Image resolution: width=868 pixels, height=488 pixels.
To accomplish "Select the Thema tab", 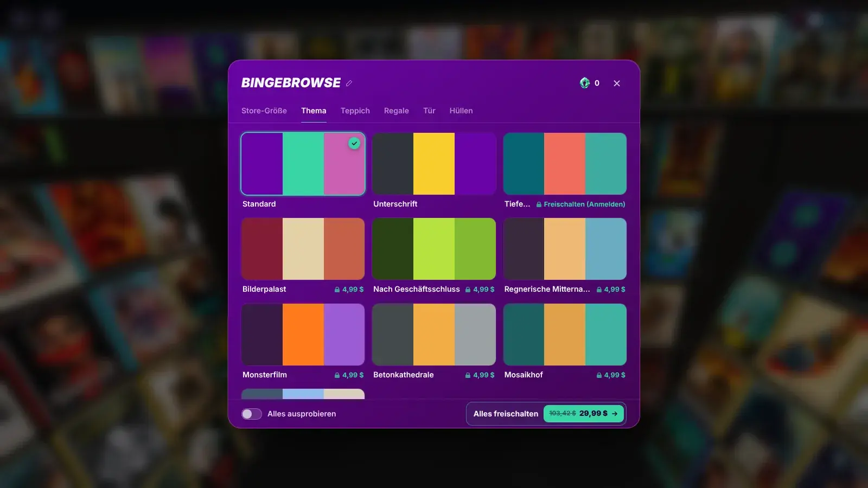I will [x=314, y=111].
